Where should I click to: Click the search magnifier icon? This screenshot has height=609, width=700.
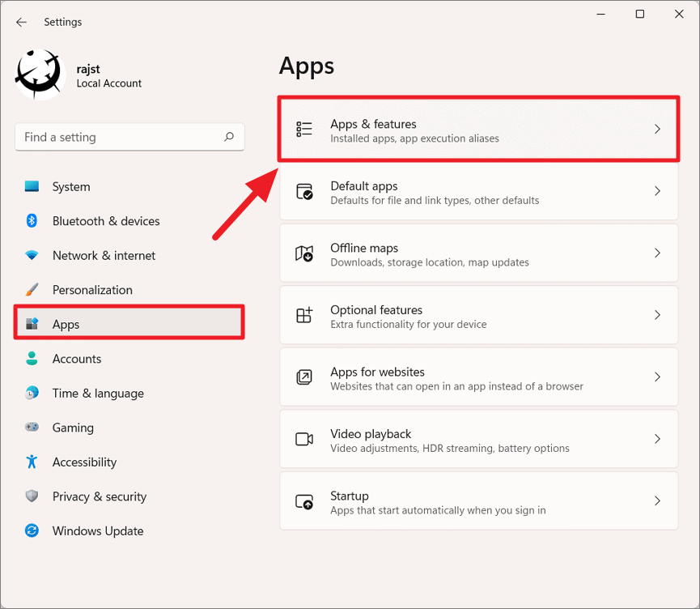point(229,137)
